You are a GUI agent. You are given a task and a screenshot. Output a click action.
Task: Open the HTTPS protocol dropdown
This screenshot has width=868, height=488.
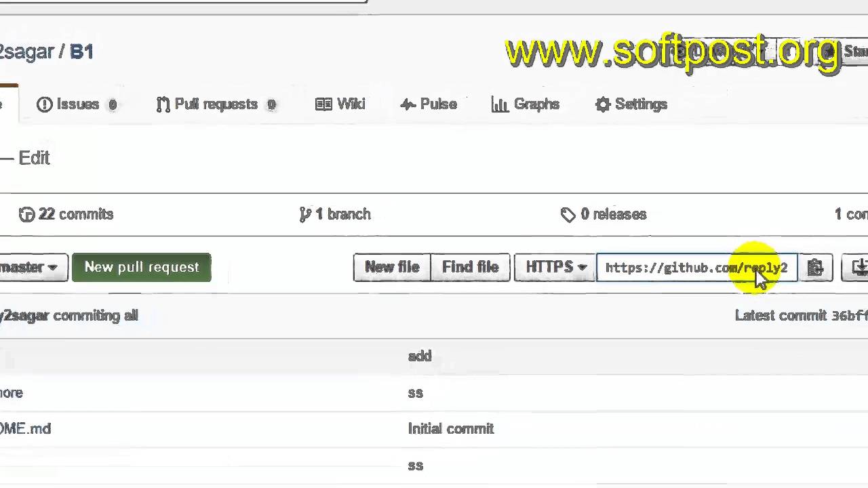(x=555, y=267)
